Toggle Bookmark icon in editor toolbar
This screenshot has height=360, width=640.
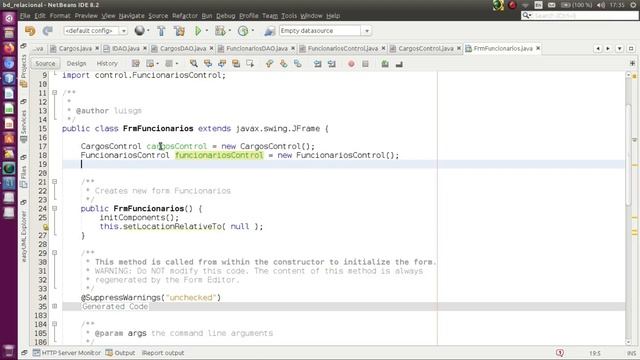(x=298, y=64)
